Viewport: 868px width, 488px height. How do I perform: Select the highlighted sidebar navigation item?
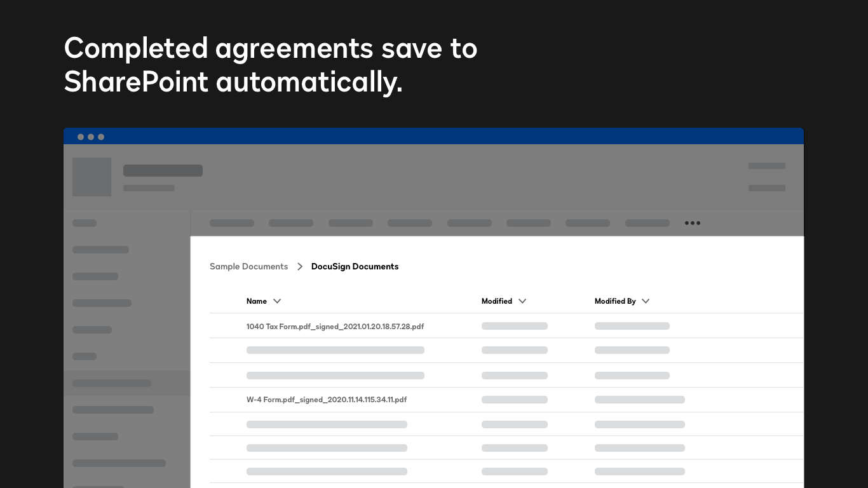click(x=127, y=383)
